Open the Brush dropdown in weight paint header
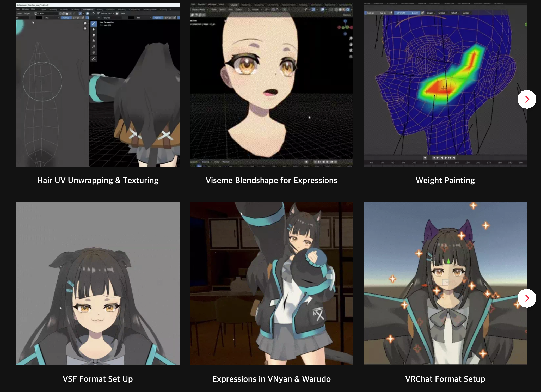Viewport: 541px width, 392px height. (431, 13)
